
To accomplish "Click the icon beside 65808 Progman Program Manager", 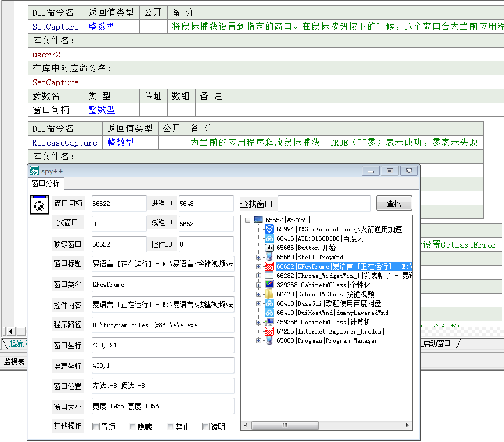I will coord(269,340).
